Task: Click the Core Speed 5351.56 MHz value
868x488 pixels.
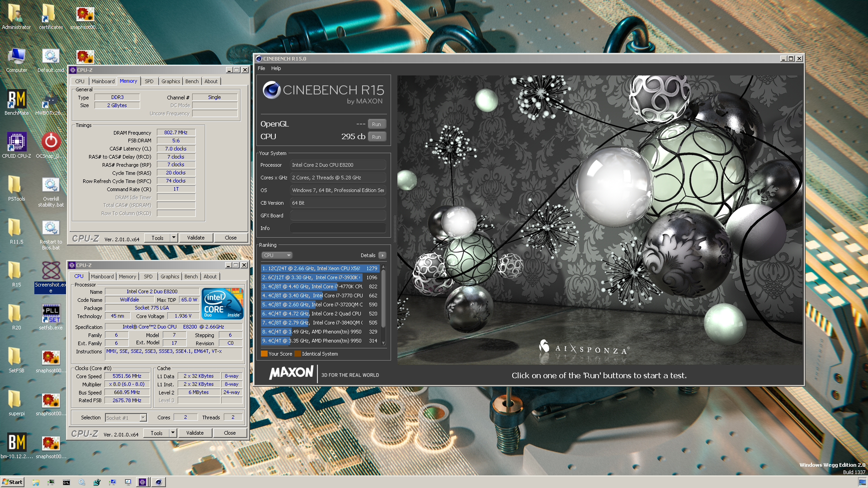Action: click(x=127, y=376)
